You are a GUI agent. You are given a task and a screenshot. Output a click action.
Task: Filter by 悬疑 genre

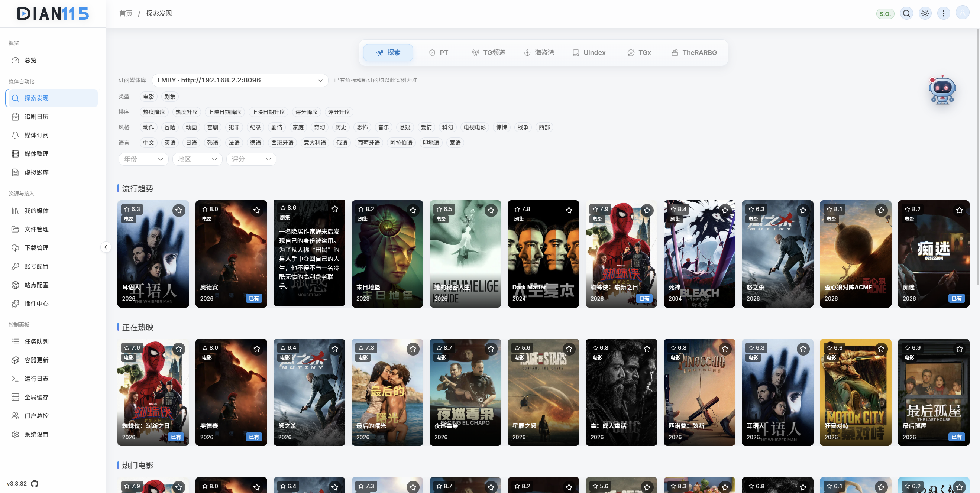(x=405, y=127)
